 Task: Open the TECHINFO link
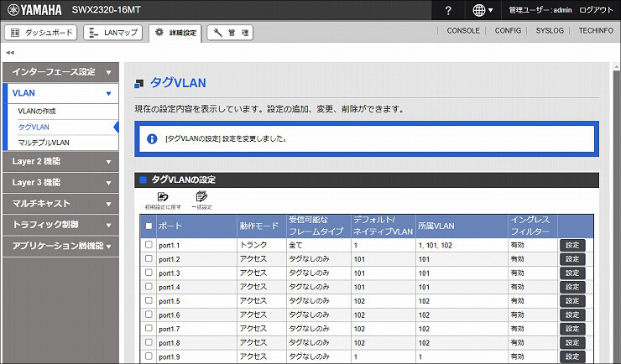click(x=596, y=30)
